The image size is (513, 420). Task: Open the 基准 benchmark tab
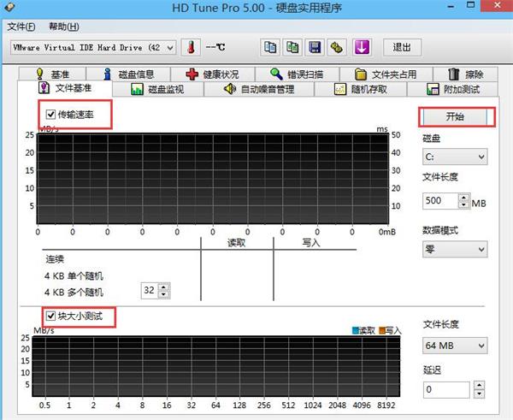(53, 74)
